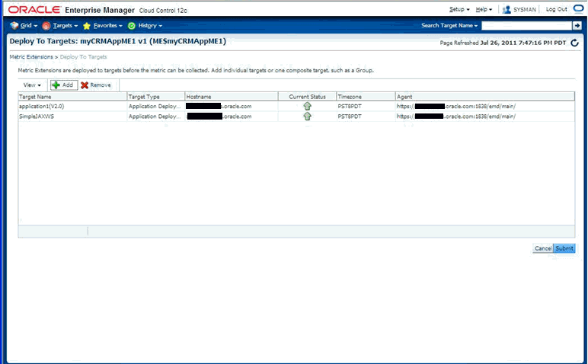Click the Cancel button
Screen dimensions: 588x364
click(x=542, y=248)
